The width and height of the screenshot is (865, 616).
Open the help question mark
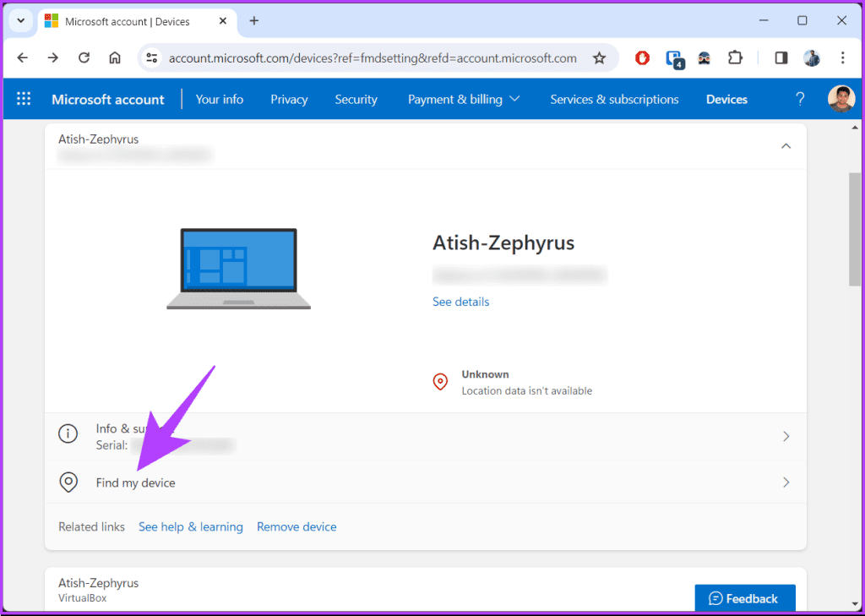pyautogui.click(x=799, y=100)
